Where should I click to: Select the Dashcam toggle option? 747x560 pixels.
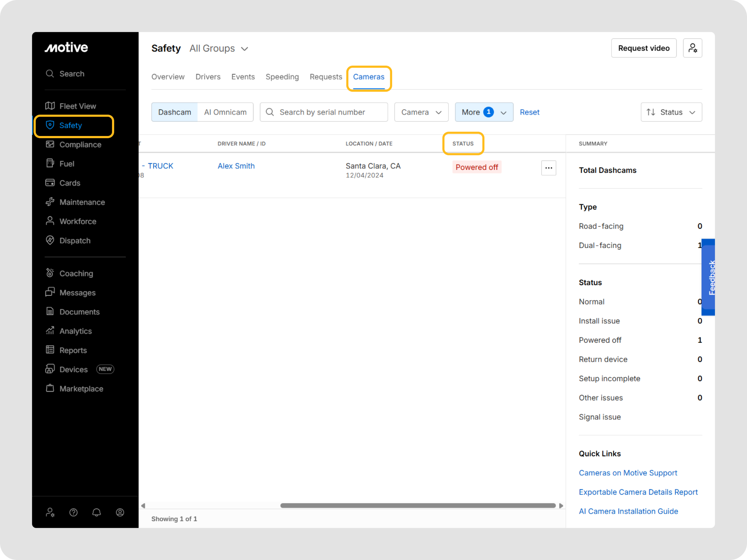[x=174, y=112]
